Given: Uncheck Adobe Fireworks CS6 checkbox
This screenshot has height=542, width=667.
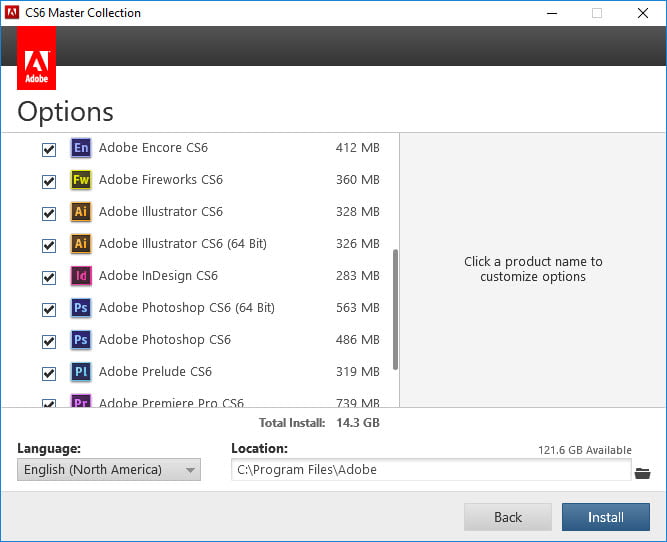Looking at the screenshot, I should (x=49, y=181).
